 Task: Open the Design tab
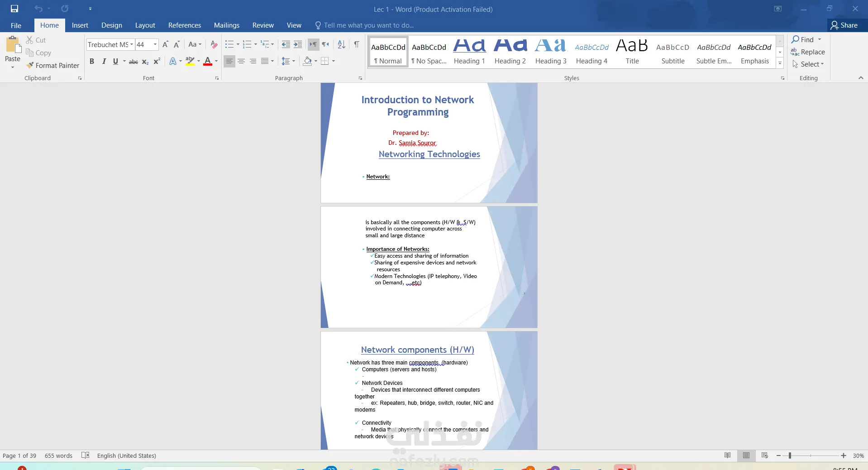pyautogui.click(x=112, y=25)
